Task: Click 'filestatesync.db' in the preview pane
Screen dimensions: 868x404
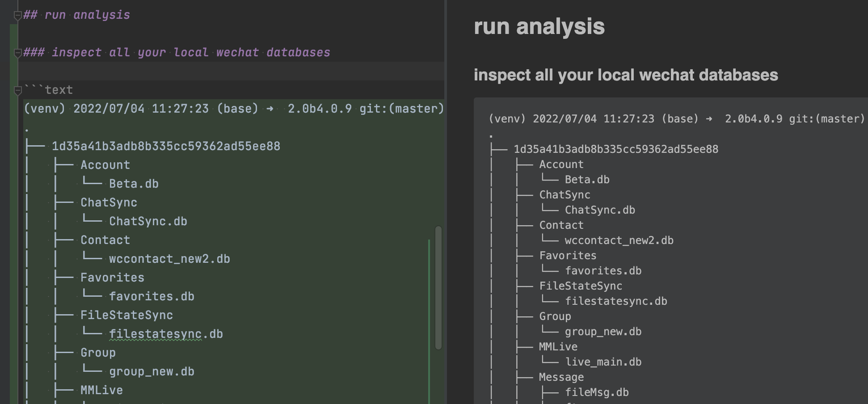Action: pos(616,301)
